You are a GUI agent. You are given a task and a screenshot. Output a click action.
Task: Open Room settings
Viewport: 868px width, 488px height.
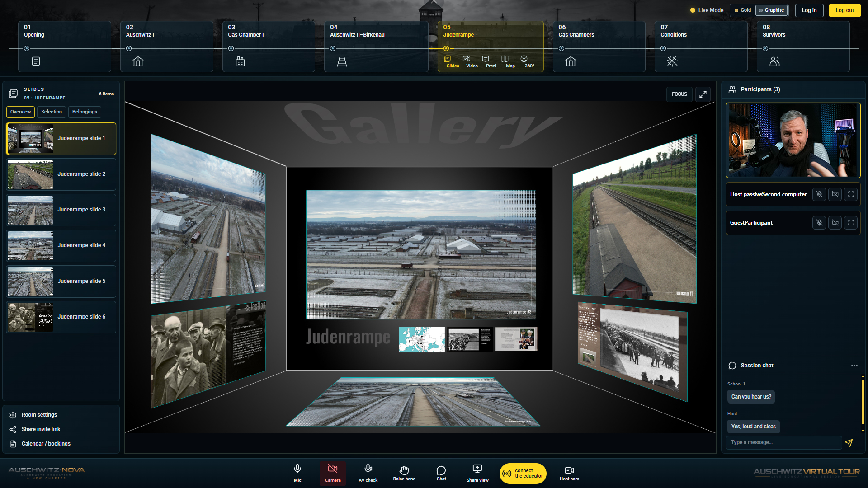coord(39,415)
